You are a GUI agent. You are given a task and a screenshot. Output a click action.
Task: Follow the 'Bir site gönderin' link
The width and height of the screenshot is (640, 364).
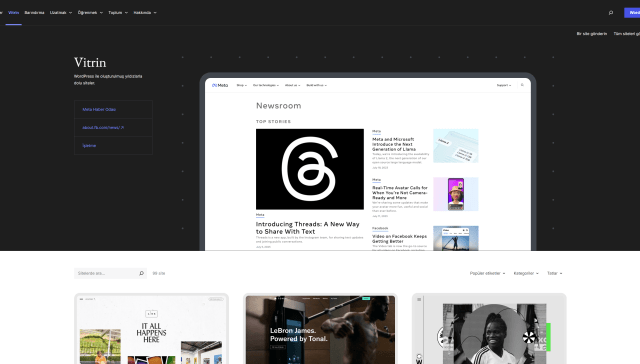[x=591, y=34]
